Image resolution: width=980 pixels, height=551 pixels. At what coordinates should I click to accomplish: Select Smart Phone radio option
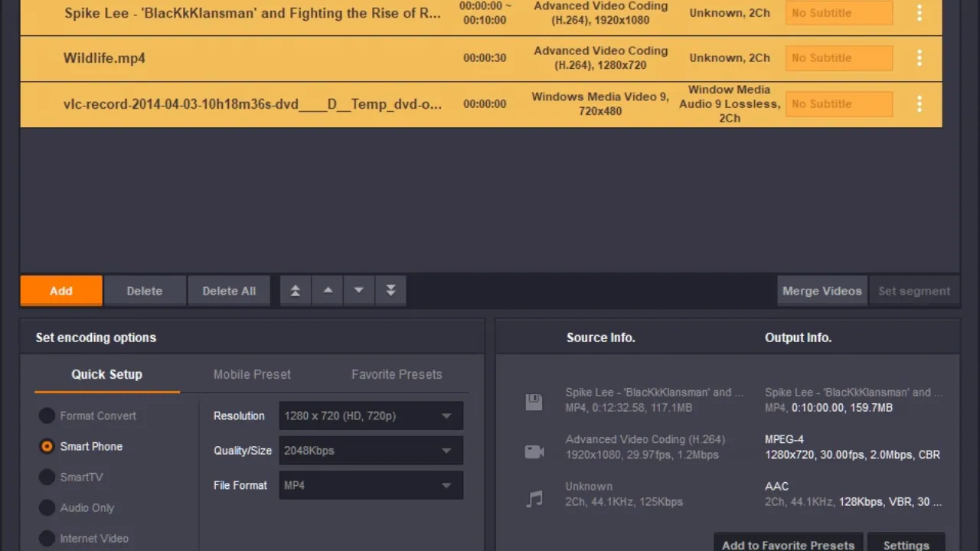pyautogui.click(x=47, y=446)
